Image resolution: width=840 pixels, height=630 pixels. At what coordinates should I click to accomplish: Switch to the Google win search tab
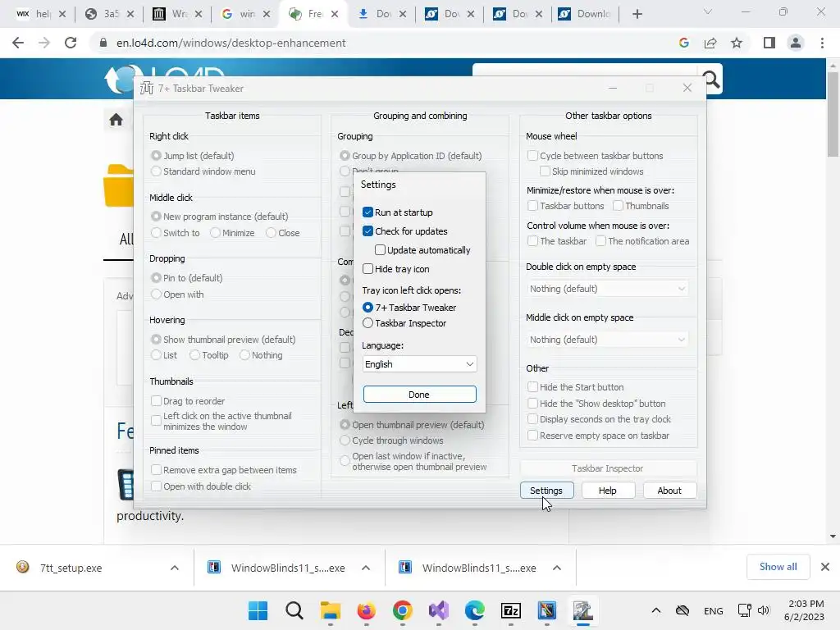click(240, 14)
